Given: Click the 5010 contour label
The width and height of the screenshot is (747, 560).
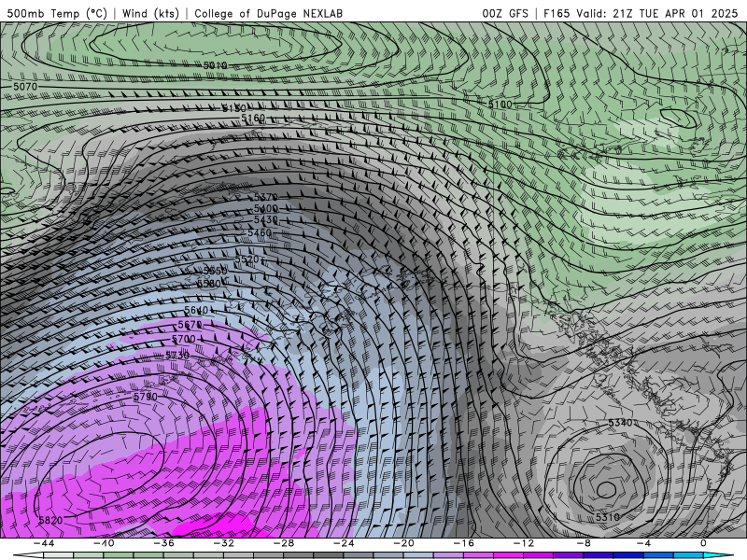Looking at the screenshot, I should [x=216, y=65].
